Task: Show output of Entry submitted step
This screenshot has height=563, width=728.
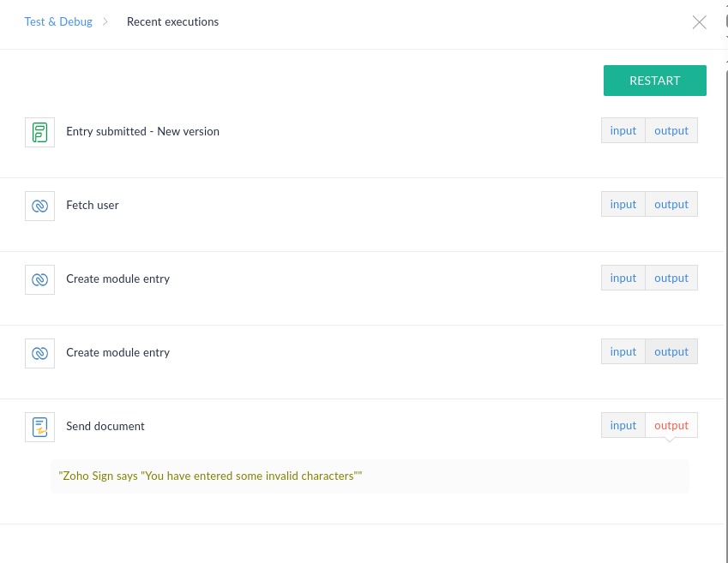Action: click(x=671, y=129)
